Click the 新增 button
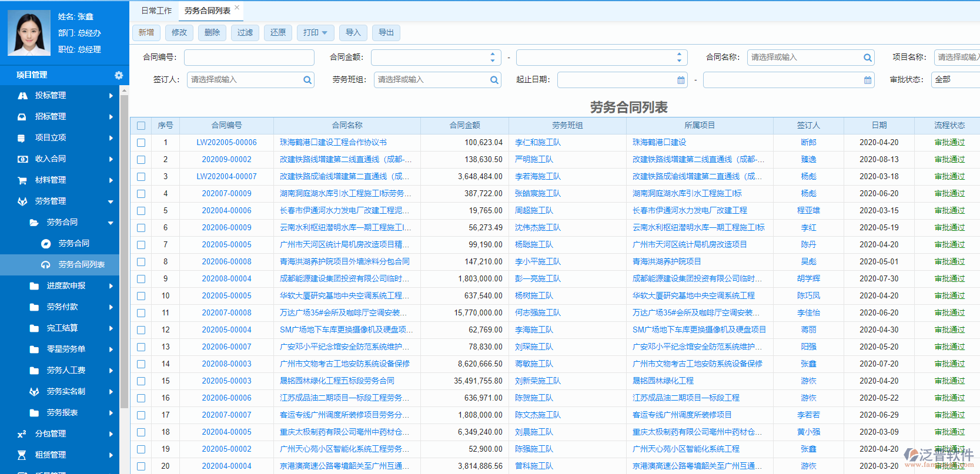Viewport: 980px width, 474px height. (146, 33)
